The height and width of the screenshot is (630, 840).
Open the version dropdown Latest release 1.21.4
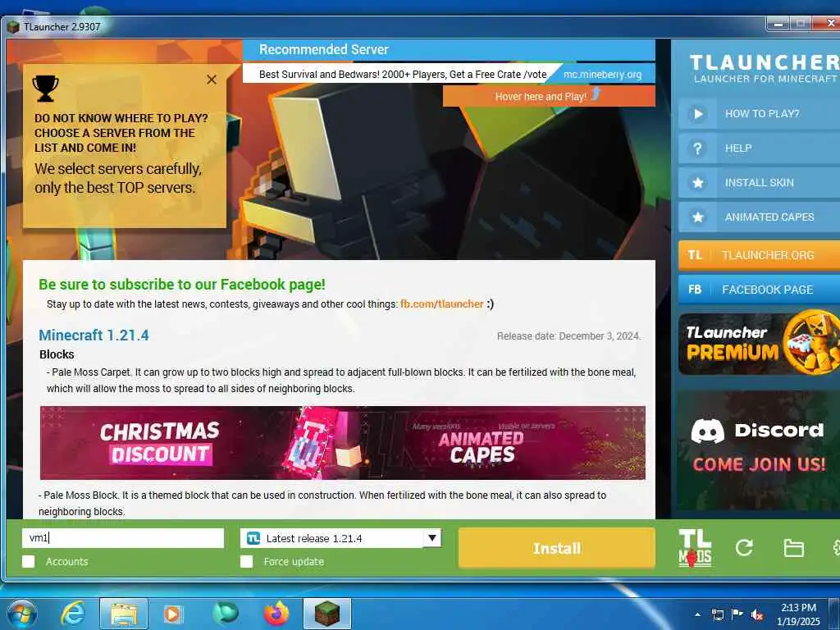pos(340,538)
